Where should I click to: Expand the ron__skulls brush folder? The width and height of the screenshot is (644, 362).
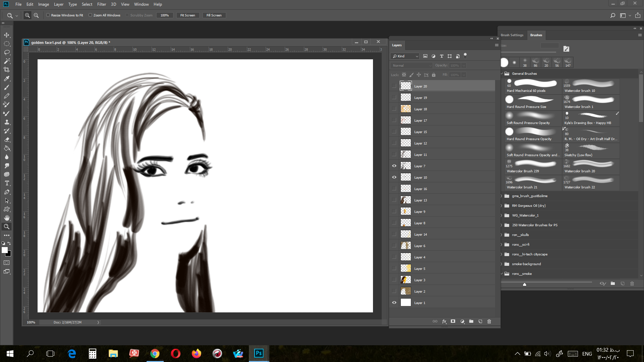pos(502,235)
